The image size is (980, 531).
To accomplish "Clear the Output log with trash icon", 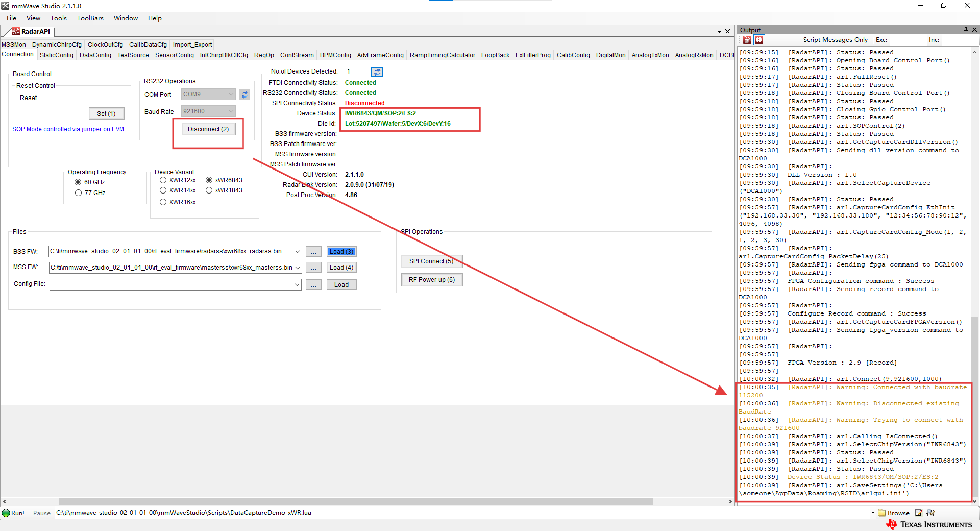I will tap(747, 40).
